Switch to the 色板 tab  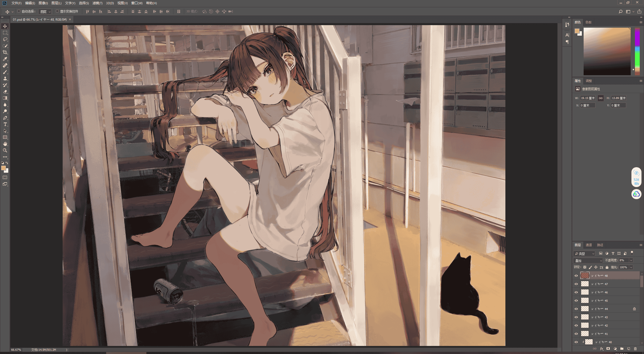click(x=588, y=22)
